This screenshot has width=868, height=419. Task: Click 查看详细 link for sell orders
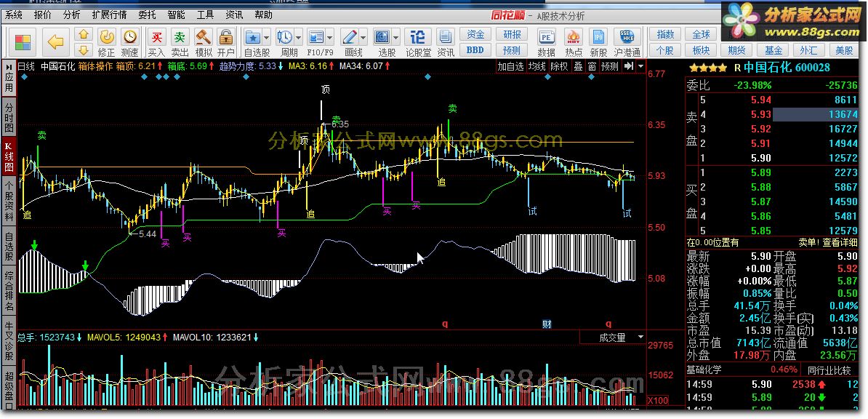840,243
